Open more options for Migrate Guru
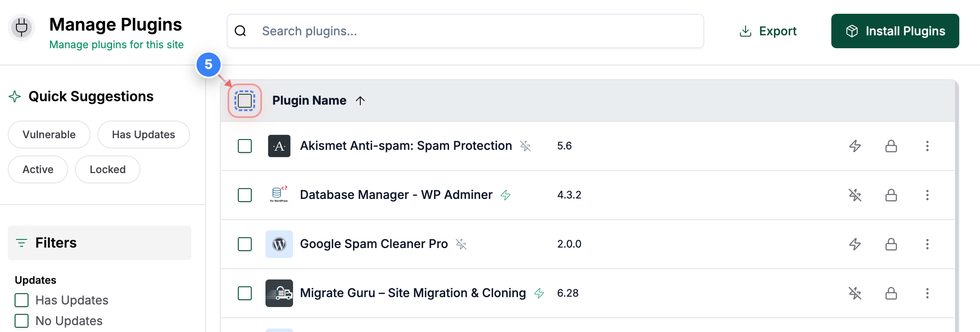980x332 pixels. click(x=927, y=293)
